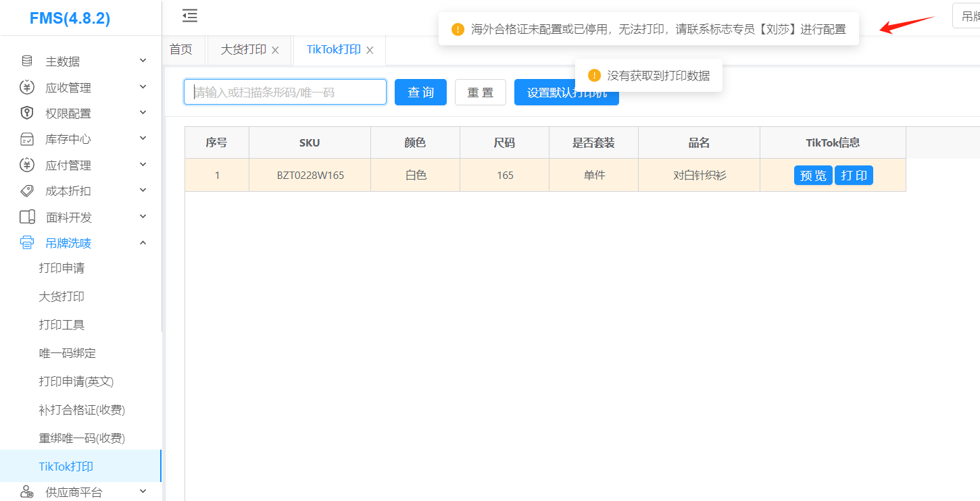Screen dimensions: 980x501
Task: Close the 大货打印 tab
Action: [x=275, y=50]
